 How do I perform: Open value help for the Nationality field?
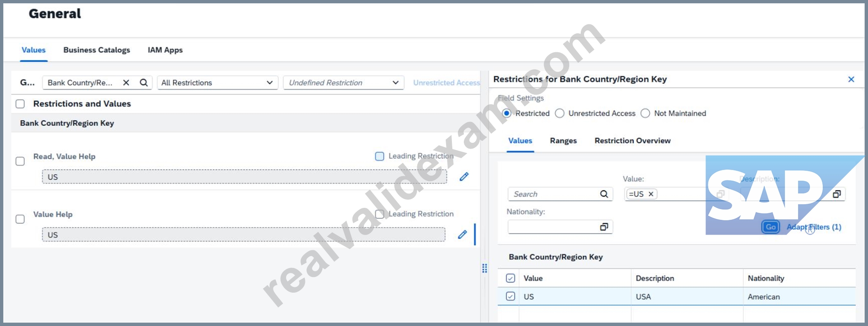coord(604,227)
